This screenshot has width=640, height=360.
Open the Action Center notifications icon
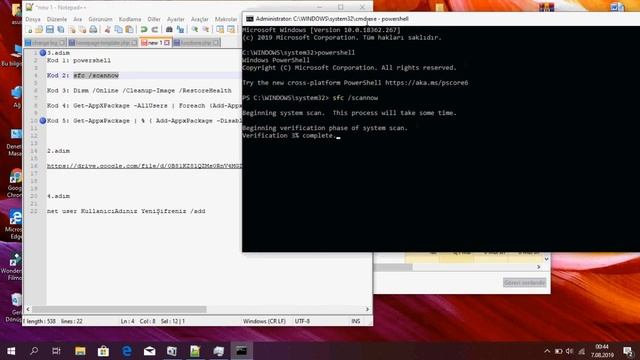628,351
